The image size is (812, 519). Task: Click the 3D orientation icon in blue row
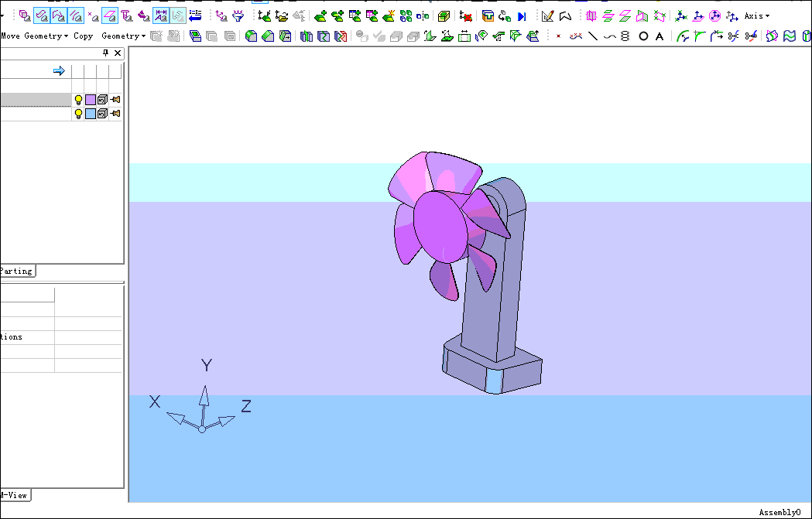[102, 114]
